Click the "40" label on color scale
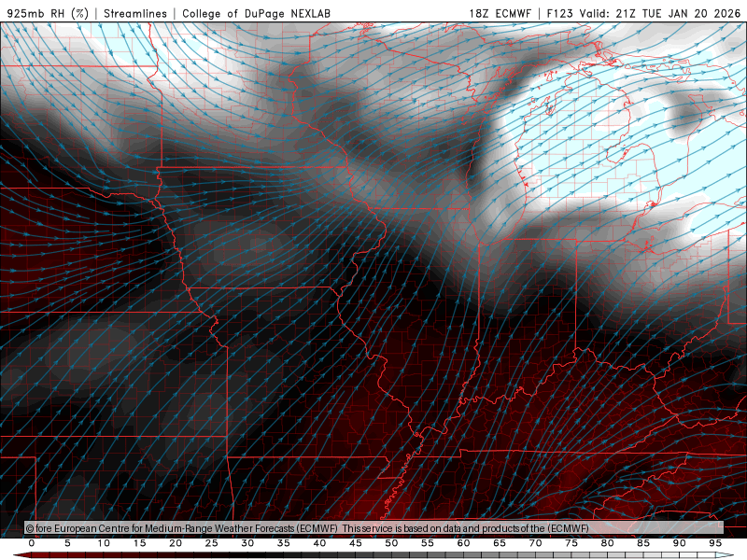 pyautogui.click(x=319, y=543)
